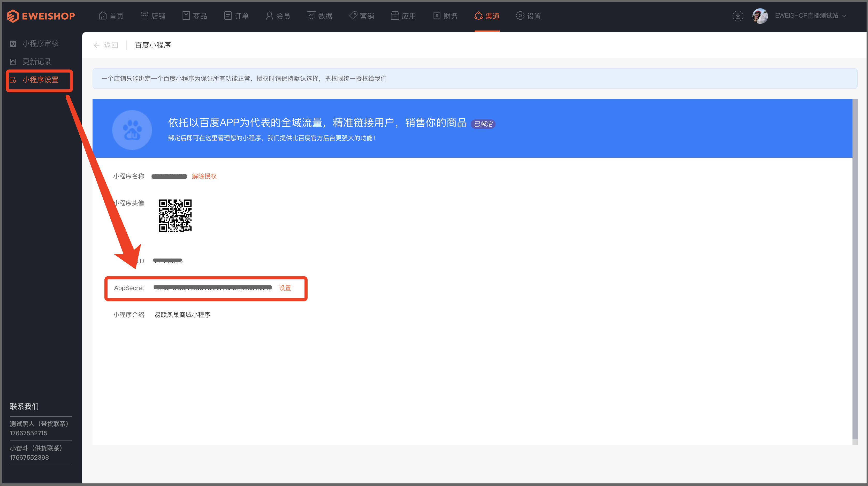Expand the EWEISHOP直播测试站 account dropdown

pyautogui.click(x=811, y=16)
